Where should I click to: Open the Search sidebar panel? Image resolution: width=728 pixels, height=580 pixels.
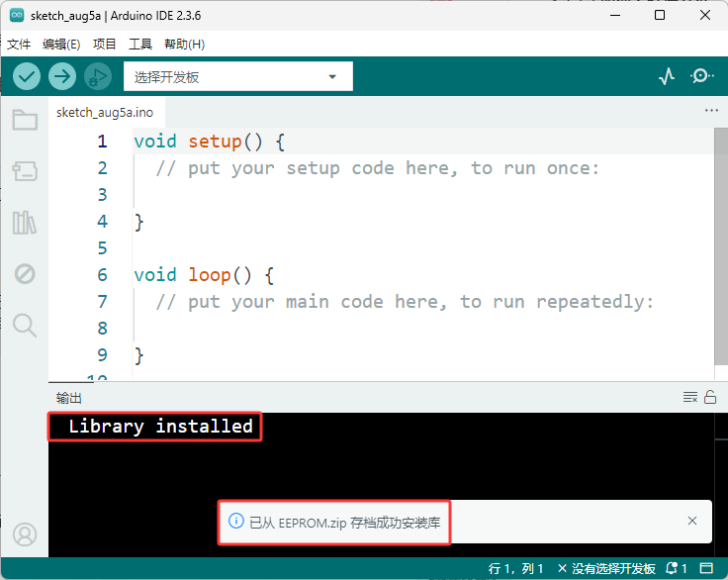(x=25, y=326)
